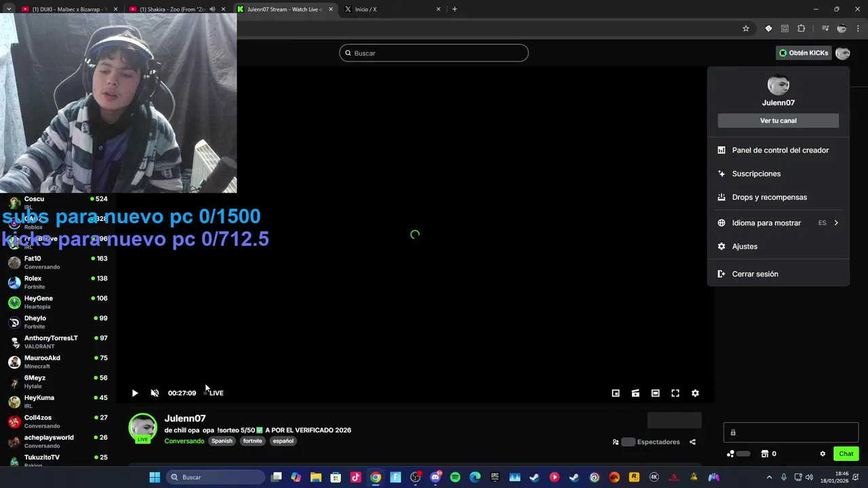Switch to theater mode
Screen dimensions: 868x488
[655, 393]
